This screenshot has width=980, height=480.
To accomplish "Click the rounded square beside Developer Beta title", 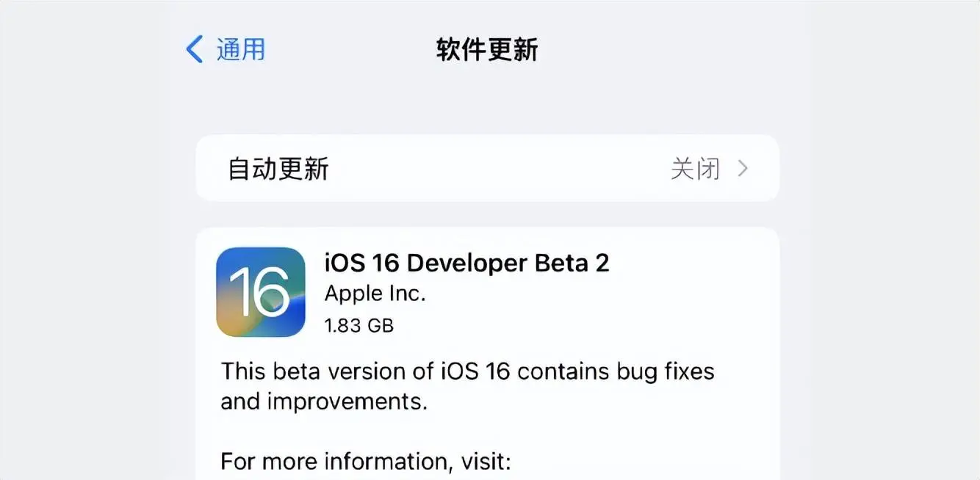I will point(260,291).
